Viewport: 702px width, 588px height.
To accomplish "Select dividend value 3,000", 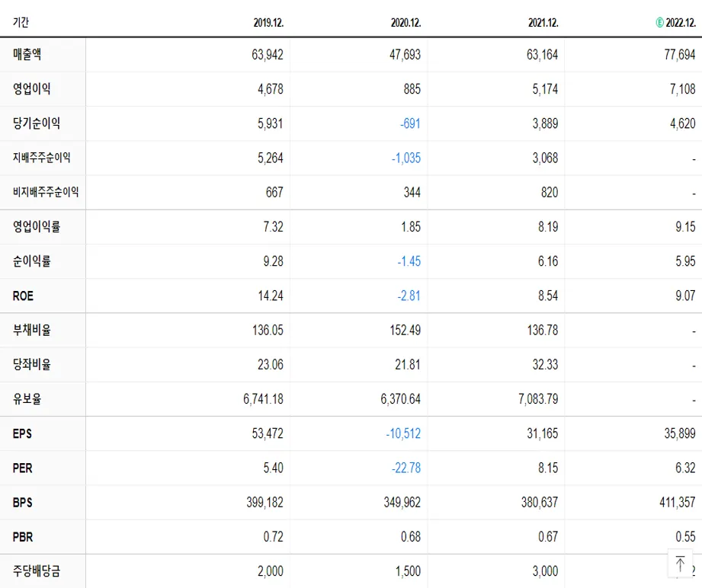I will [545, 571].
